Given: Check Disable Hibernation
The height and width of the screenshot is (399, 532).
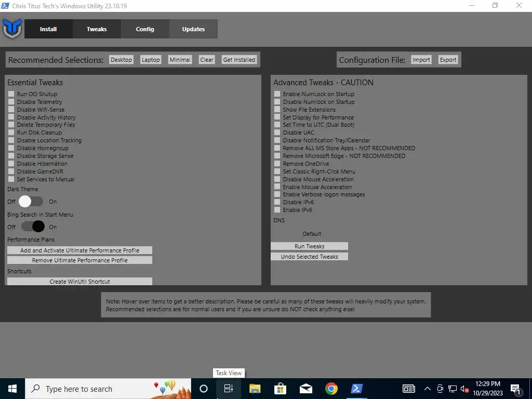Looking at the screenshot, I should 11,164.
